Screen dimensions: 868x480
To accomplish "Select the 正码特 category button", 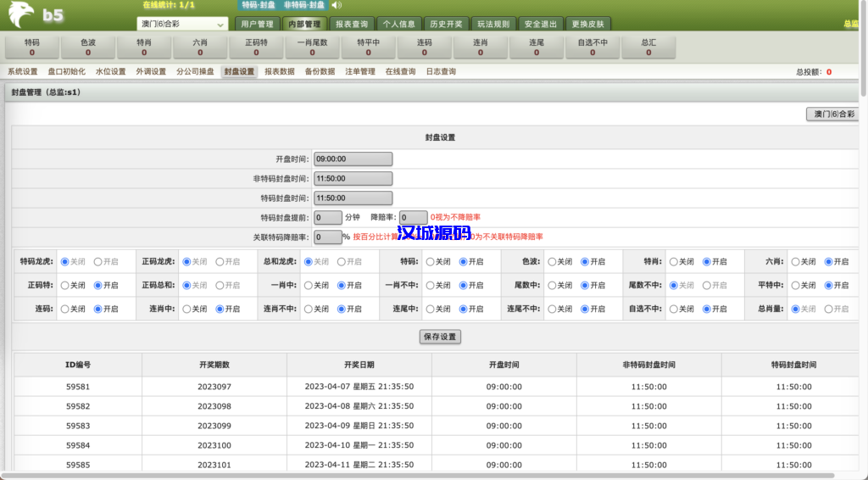I will [x=256, y=47].
